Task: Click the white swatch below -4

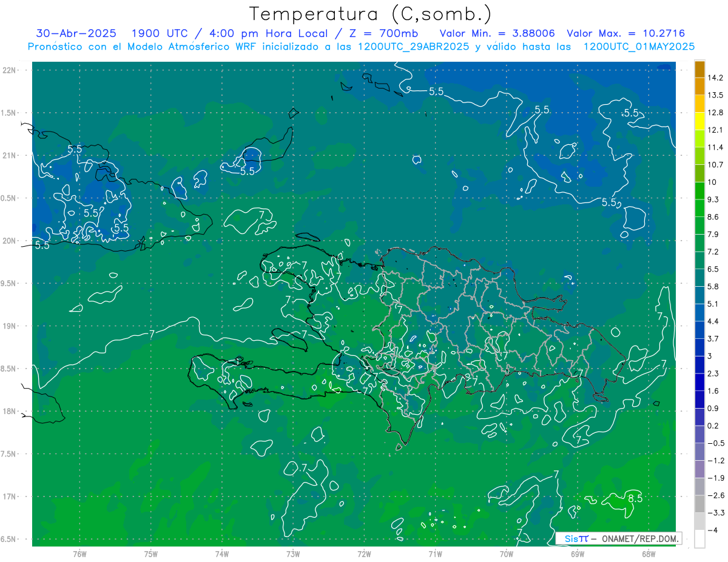Action: pyautogui.click(x=699, y=539)
